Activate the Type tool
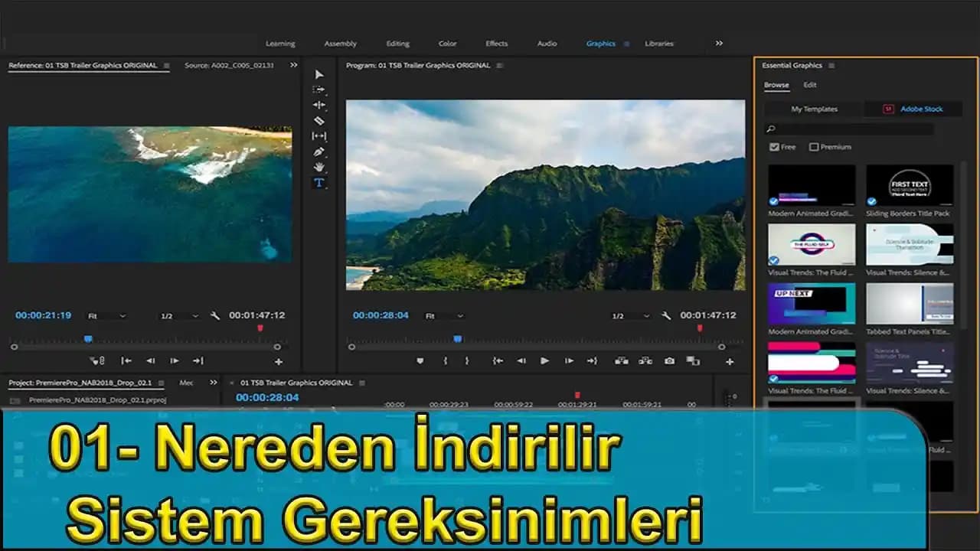 [319, 182]
